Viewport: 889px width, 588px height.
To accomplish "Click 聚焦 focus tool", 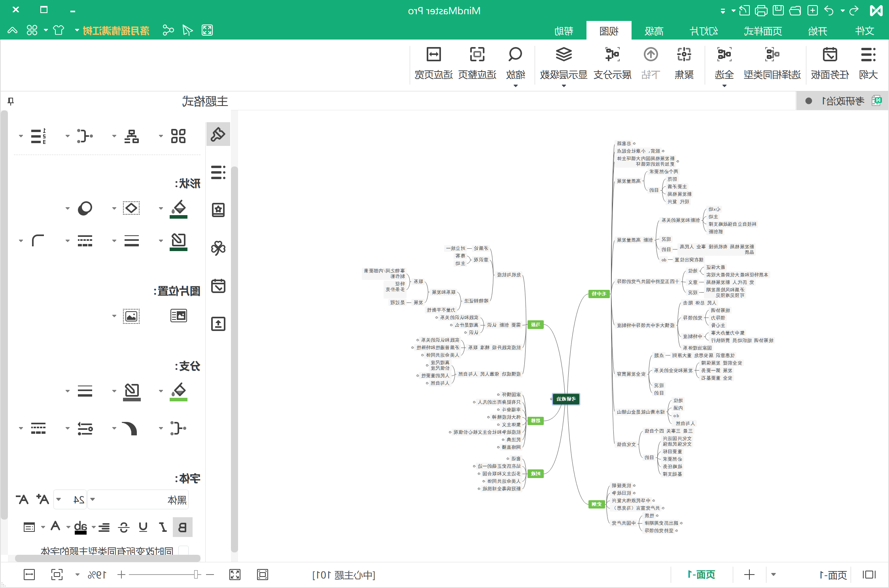I will pyautogui.click(x=684, y=63).
